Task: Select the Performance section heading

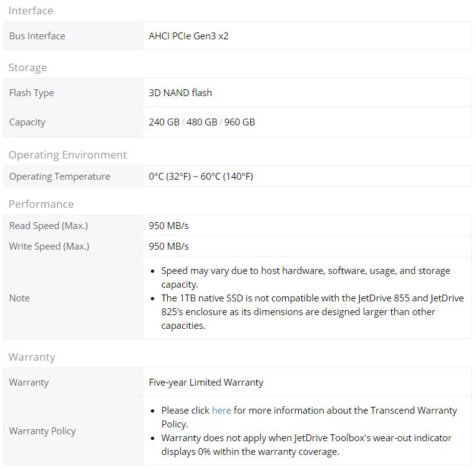Action: (x=41, y=204)
